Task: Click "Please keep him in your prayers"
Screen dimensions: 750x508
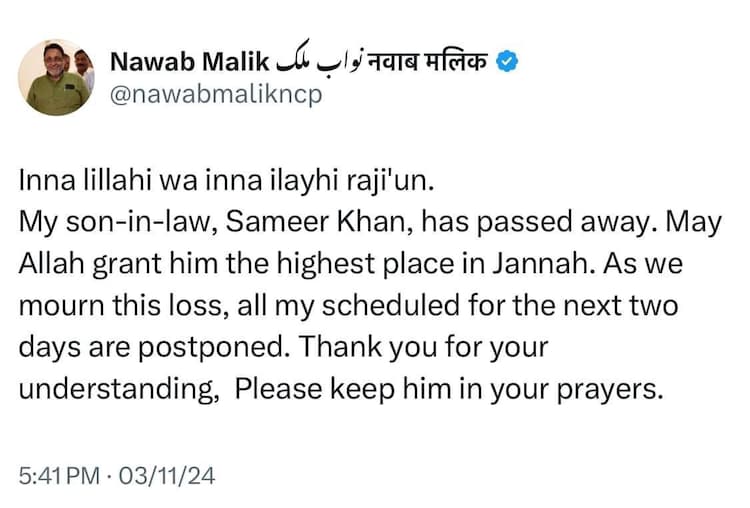Action: coord(449,389)
